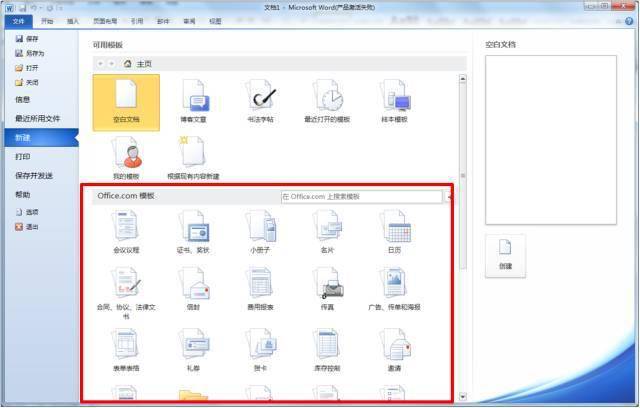
Task: Switch to the 引用 References tab
Action: click(x=137, y=21)
